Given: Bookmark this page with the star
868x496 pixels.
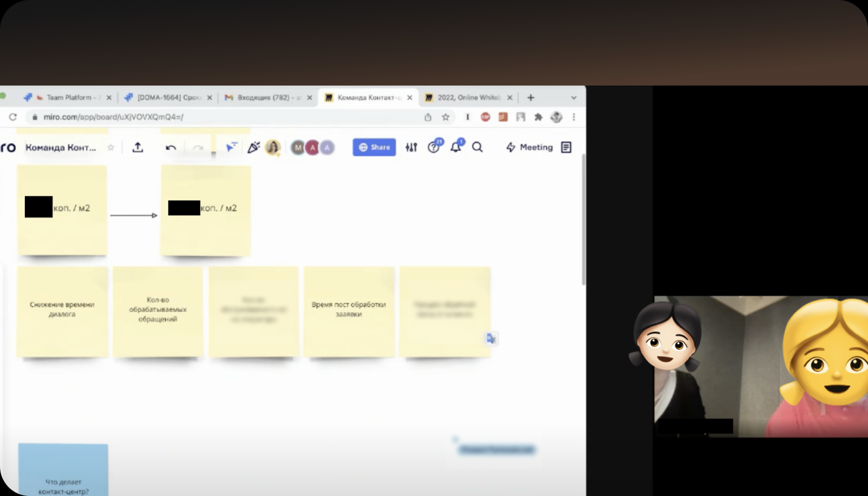Looking at the screenshot, I should tap(445, 117).
